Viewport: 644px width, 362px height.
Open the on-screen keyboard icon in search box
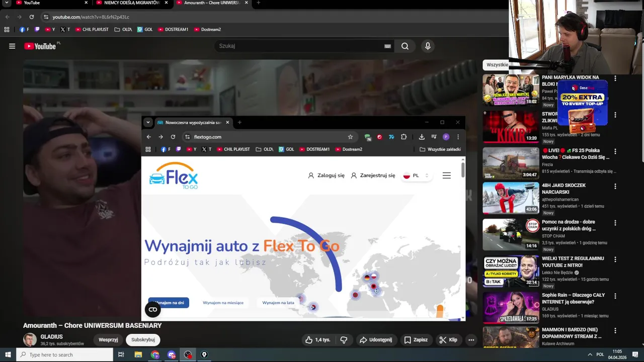387,46
